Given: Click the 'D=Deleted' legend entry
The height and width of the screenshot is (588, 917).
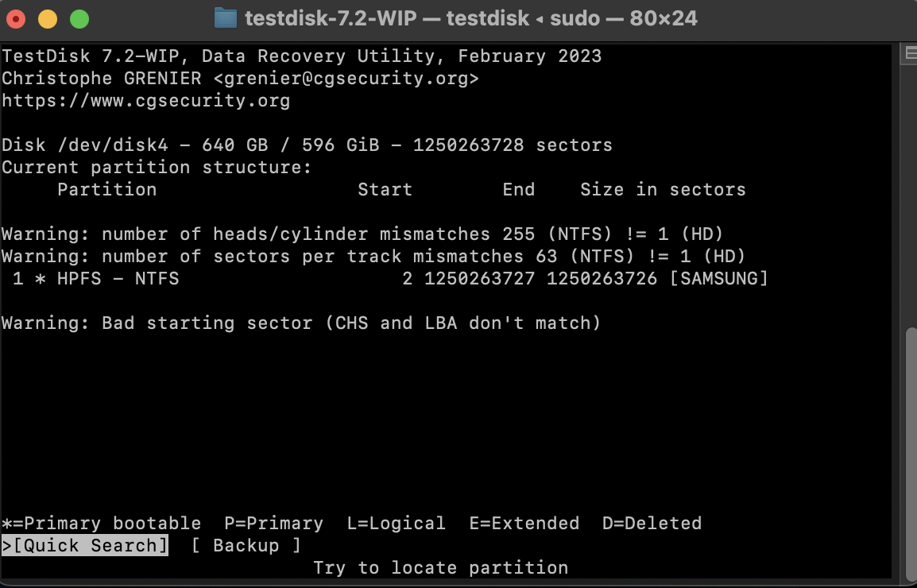Looking at the screenshot, I should click(x=652, y=523).
